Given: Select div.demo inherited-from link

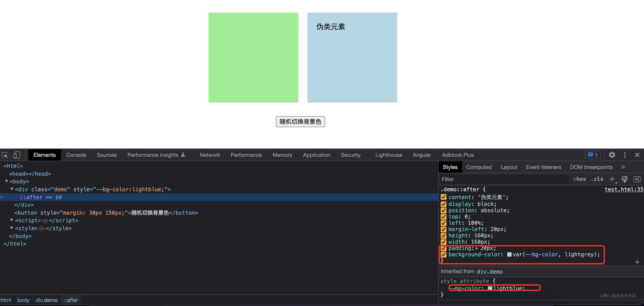Looking at the screenshot, I should (489, 272).
